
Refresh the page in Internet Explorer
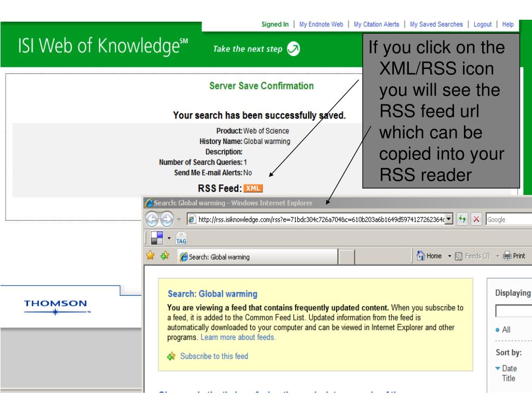coord(462,219)
